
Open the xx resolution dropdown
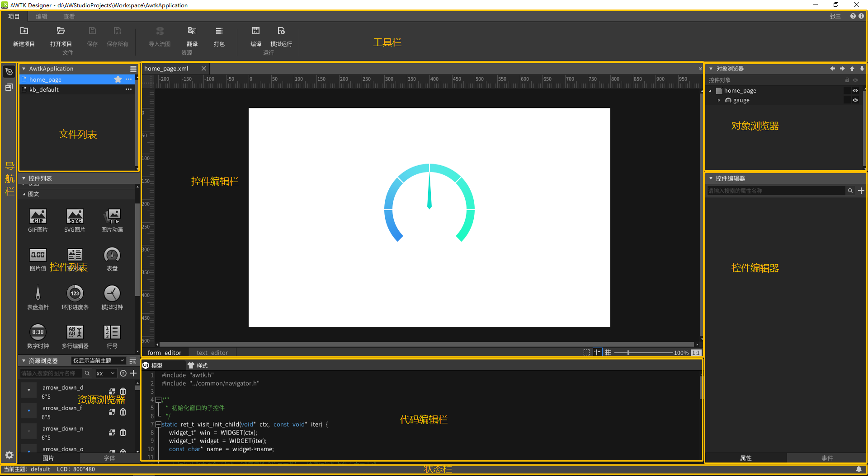pyautogui.click(x=106, y=373)
